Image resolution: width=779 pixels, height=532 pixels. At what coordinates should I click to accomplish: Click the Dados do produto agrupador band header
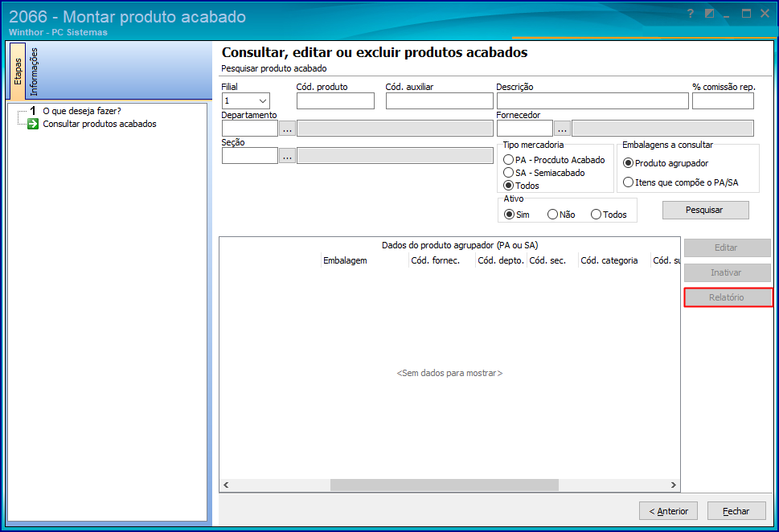coord(460,245)
